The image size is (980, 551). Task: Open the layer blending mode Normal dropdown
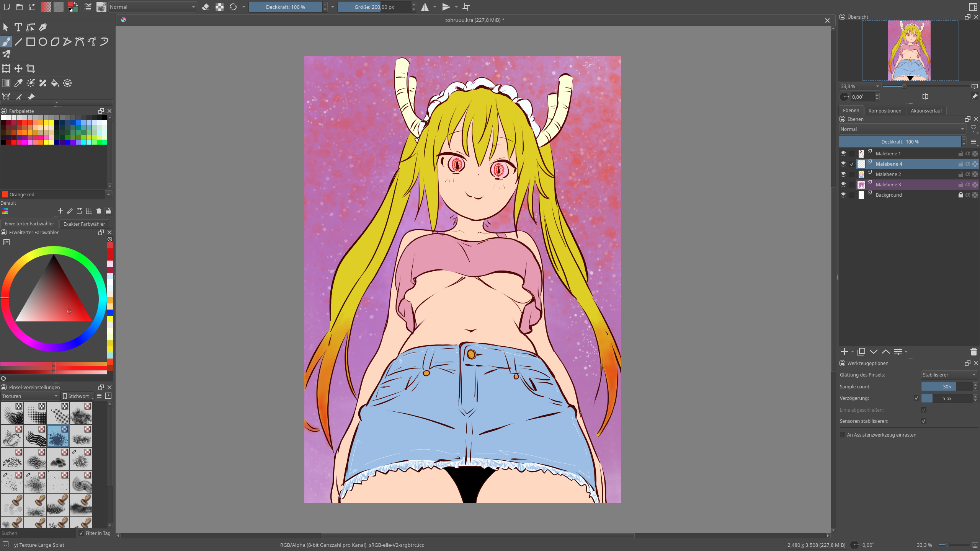click(x=902, y=129)
